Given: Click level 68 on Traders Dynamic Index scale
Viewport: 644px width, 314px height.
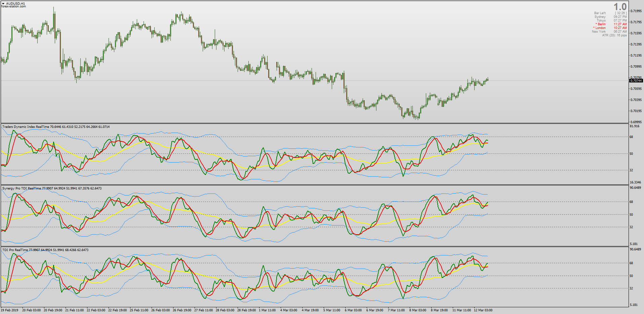Looking at the screenshot, I should (631, 137).
